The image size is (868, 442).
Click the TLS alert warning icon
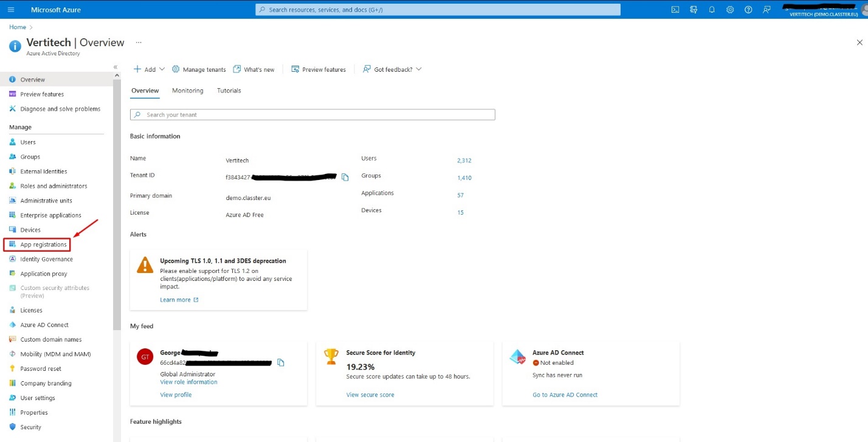click(145, 264)
